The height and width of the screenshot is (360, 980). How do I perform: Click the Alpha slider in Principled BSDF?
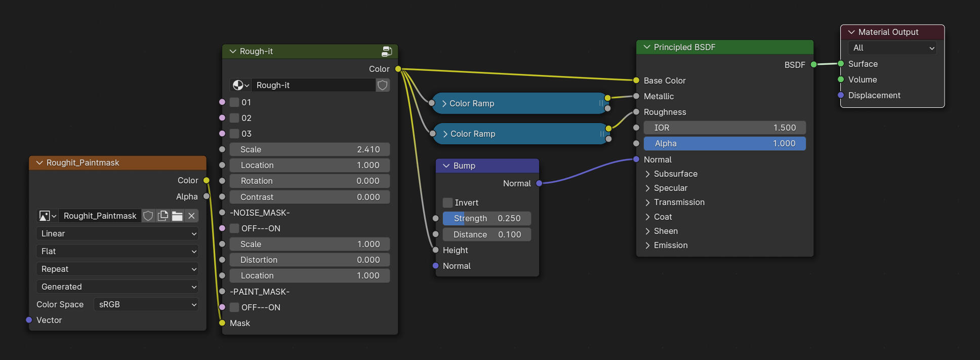click(x=724, y=143)
